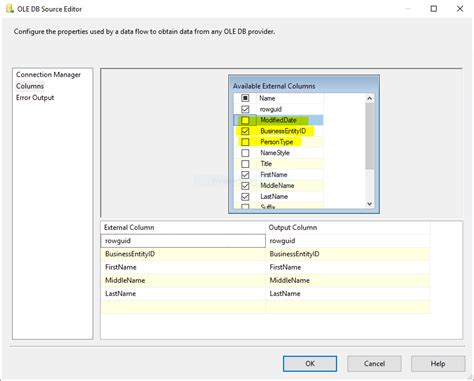Uncheck the MiddleName column checkbox
Screen dimensions: 474x381
point(245,186)
